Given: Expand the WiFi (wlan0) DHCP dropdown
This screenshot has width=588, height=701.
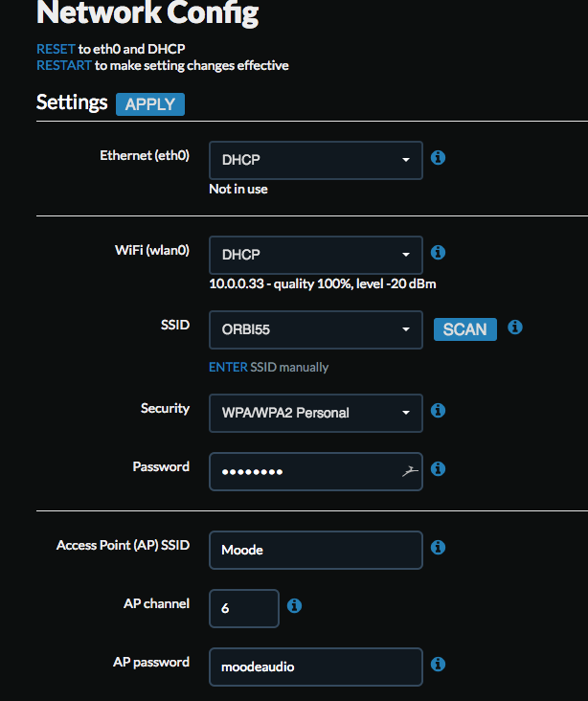Looking at the screenshot, I should 316,255.
